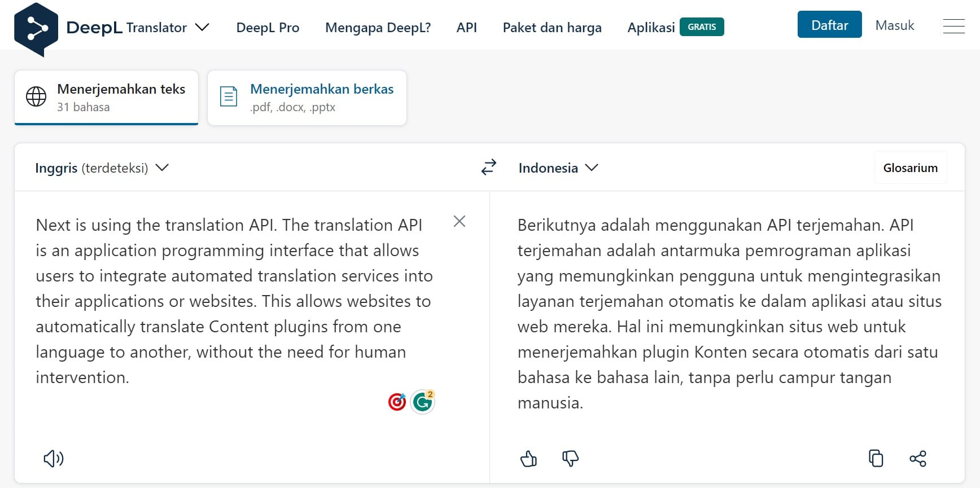Give thumbs up to translation
This screenshot has width=980, height=488.
pyautogui.click(x=528, y=459)
